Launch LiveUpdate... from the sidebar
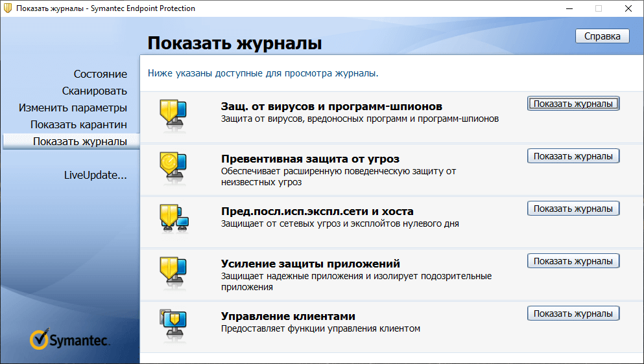This screenshot has height=364, width=644. click(x=95, y=175)
